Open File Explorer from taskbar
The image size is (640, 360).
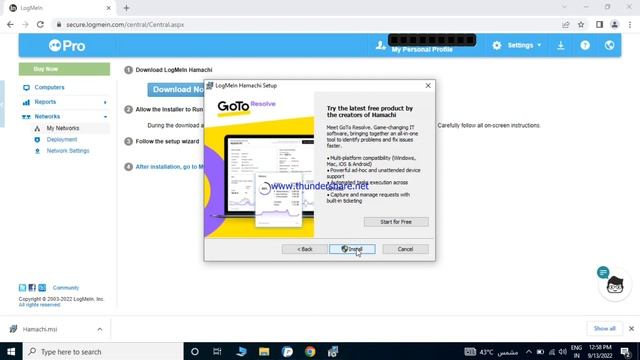tap(264, 351)
